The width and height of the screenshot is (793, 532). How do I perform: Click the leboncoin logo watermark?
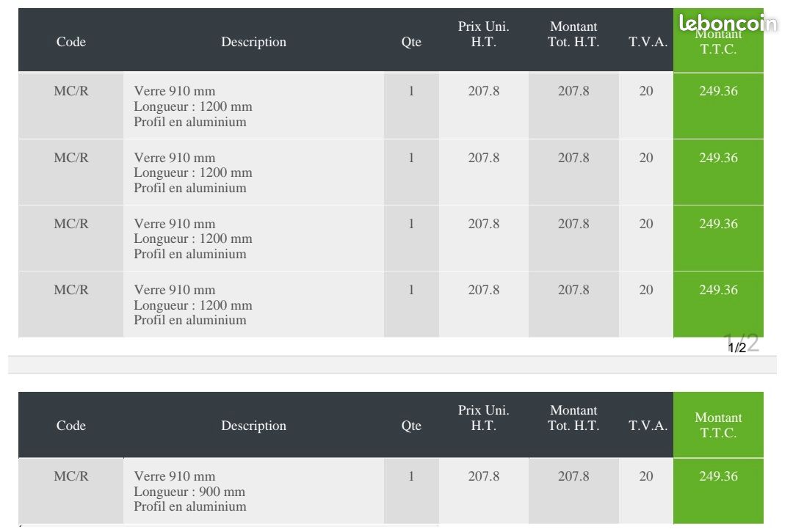[728, 23]
